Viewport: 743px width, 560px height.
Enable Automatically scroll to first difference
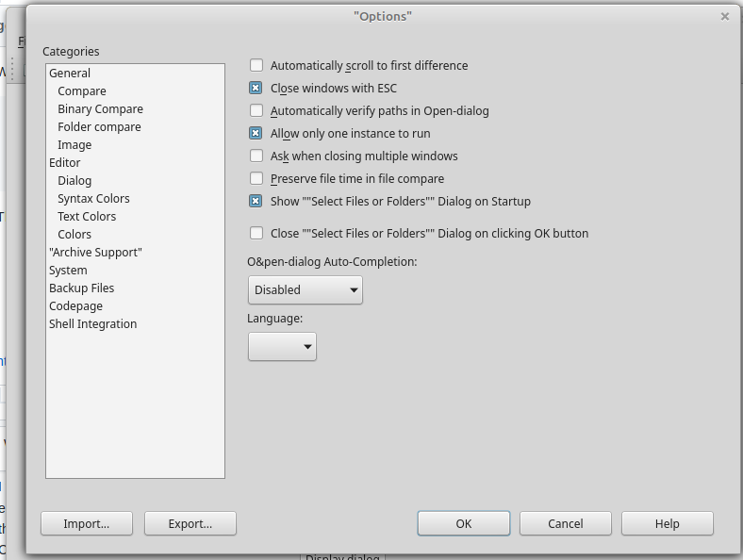[x=256, y=65]
